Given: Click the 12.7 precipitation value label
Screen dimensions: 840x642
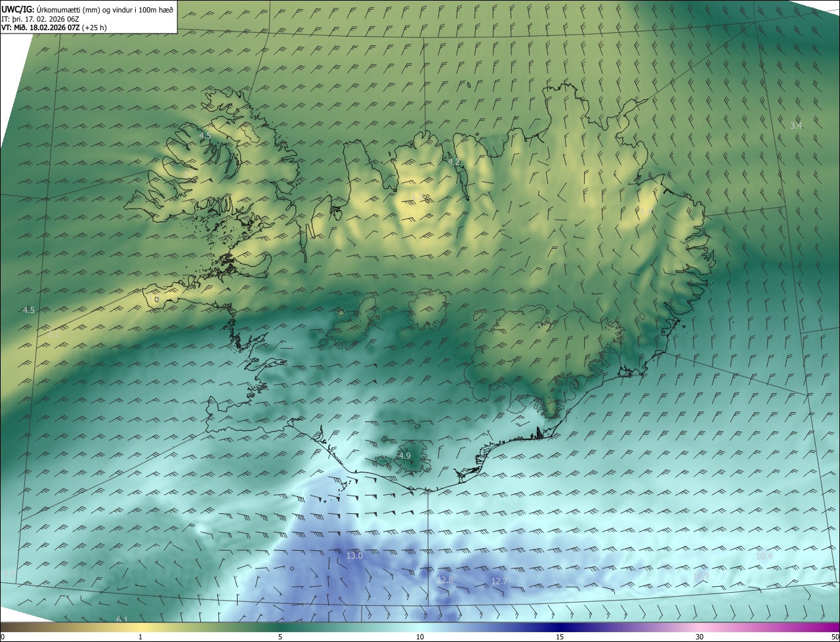Looking at the screenshot, I should [499, 582].
